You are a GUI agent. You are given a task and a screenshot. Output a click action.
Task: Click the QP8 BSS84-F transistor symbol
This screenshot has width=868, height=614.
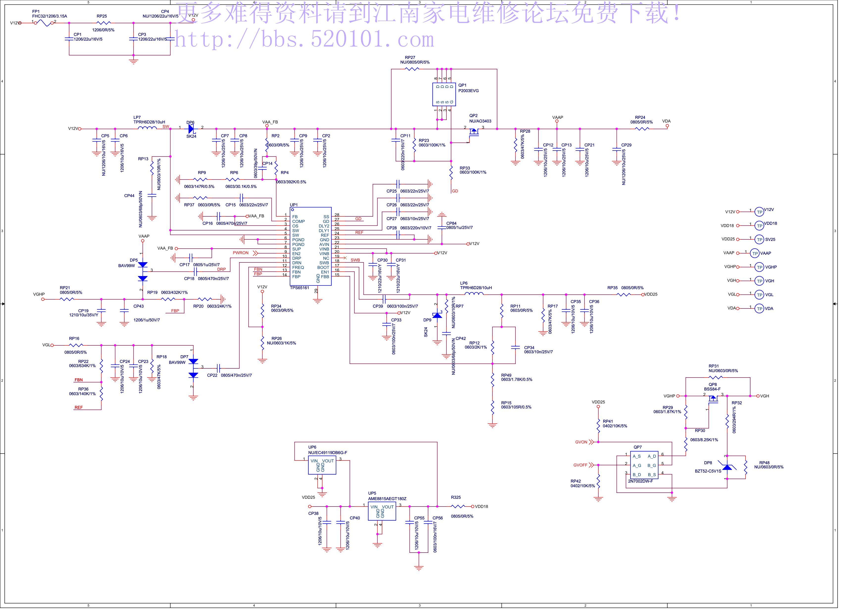(x=713, y=400)
